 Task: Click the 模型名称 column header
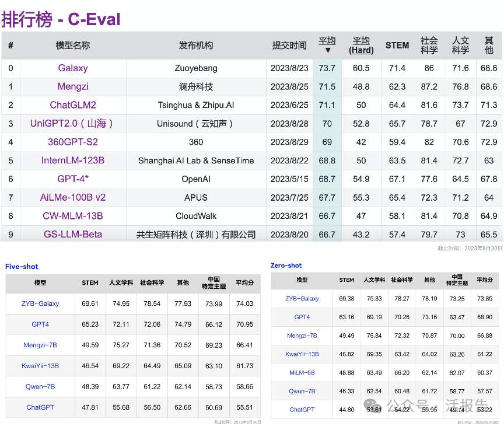pyautogui.click(x=72, y=46)
